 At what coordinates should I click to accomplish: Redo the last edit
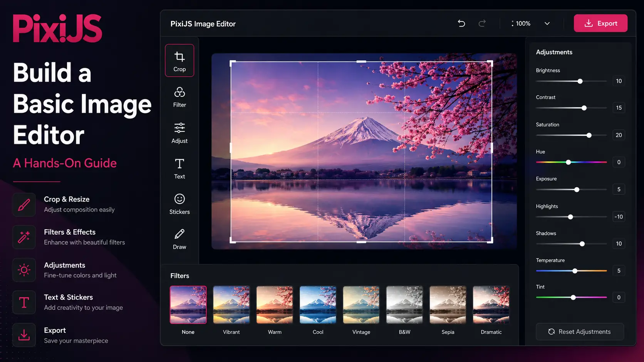(482, 23)
